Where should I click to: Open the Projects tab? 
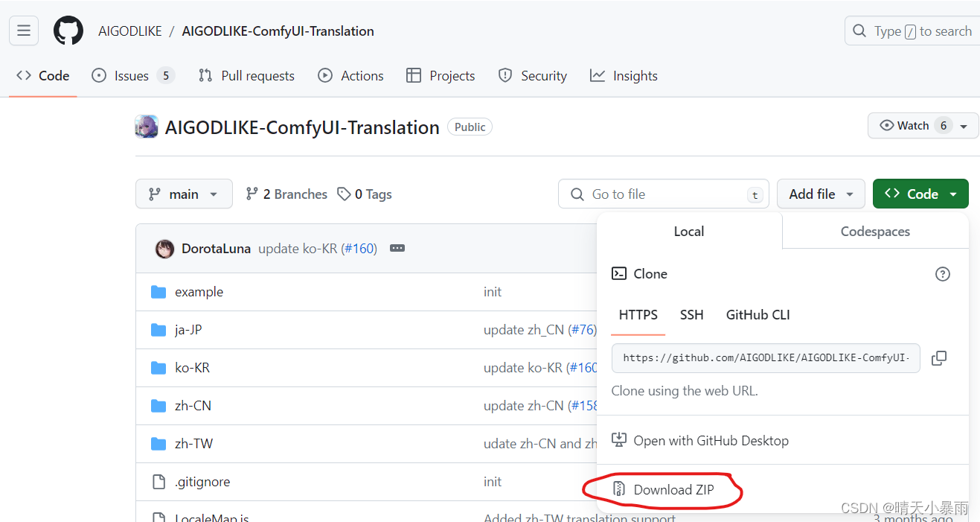441,76
